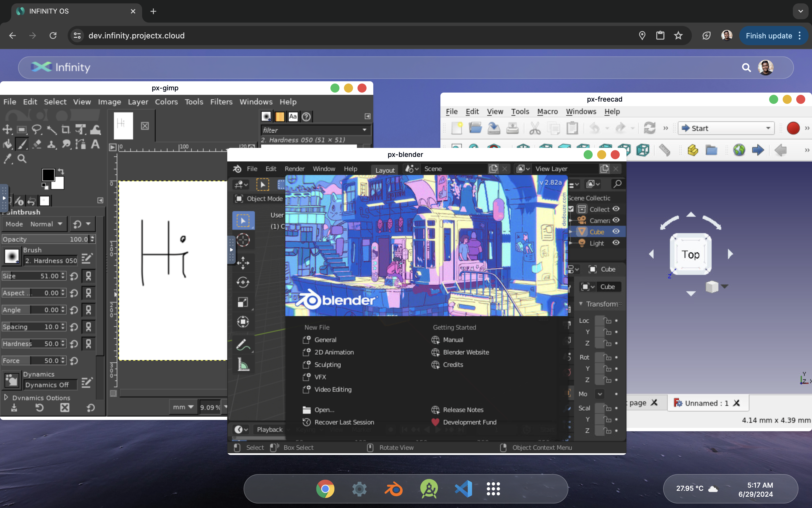Select the Fuzzy Select magic wand tool
Screen dimensions: 812x508
[x=51, y=129]
